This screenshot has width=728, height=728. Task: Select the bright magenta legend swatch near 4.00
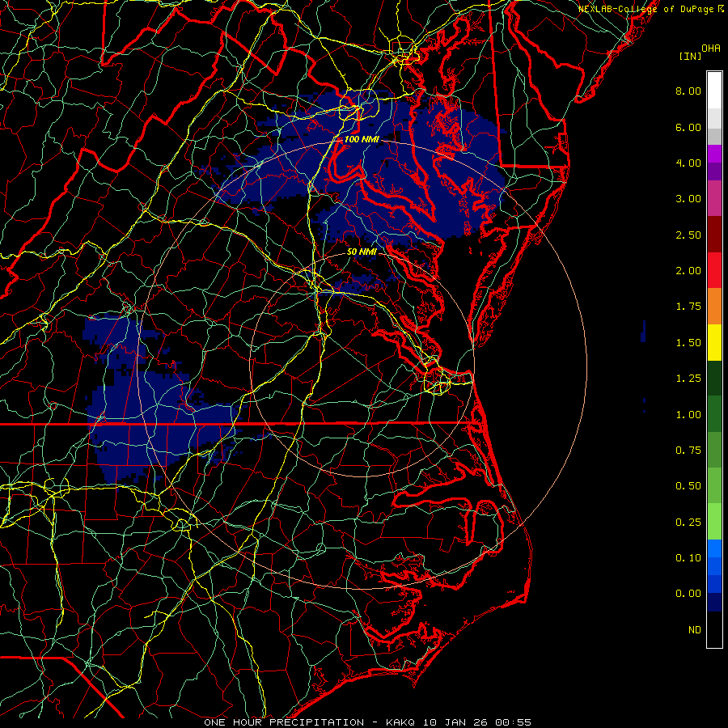click(x=714, y=154)
